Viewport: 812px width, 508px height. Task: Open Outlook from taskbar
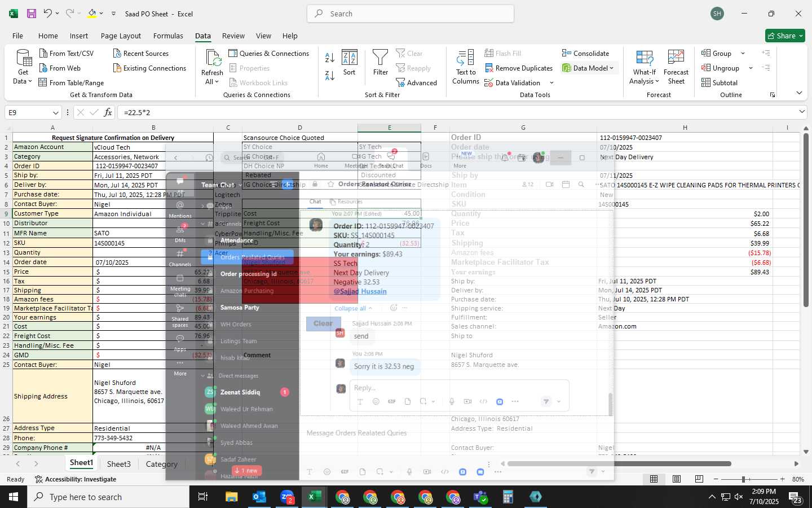[259, 497]
